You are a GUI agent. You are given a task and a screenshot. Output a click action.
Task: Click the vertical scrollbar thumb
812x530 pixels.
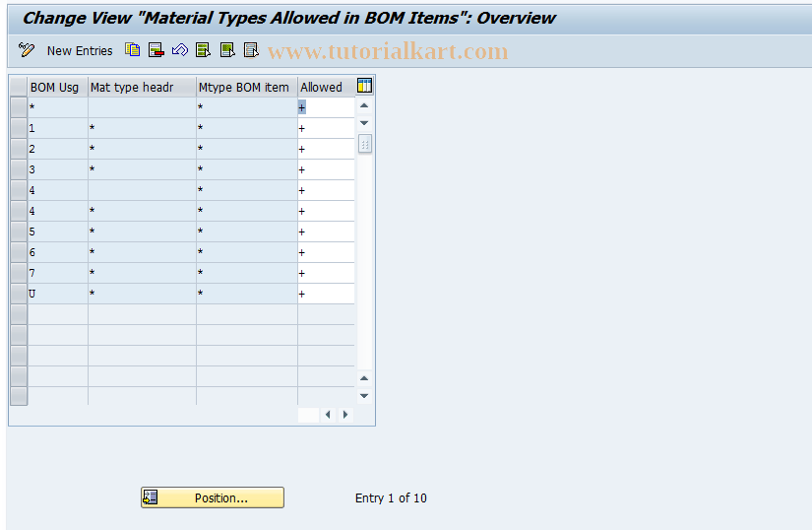[364, 145]
